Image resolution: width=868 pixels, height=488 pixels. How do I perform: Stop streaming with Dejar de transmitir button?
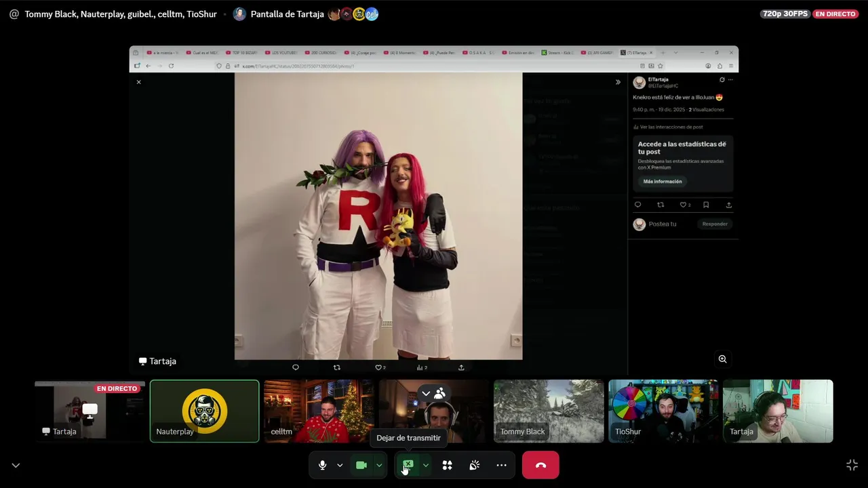[x=408, y=465]
